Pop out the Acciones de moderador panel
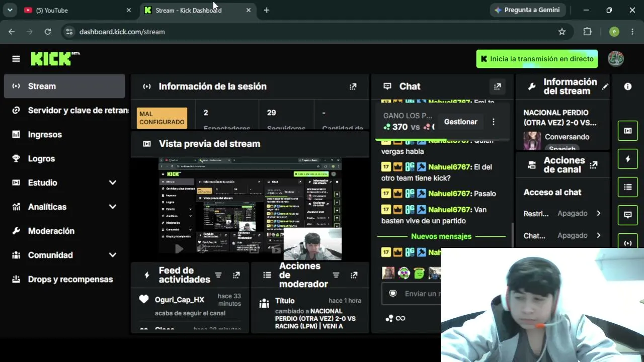The image size is (644, 362). 354,275
